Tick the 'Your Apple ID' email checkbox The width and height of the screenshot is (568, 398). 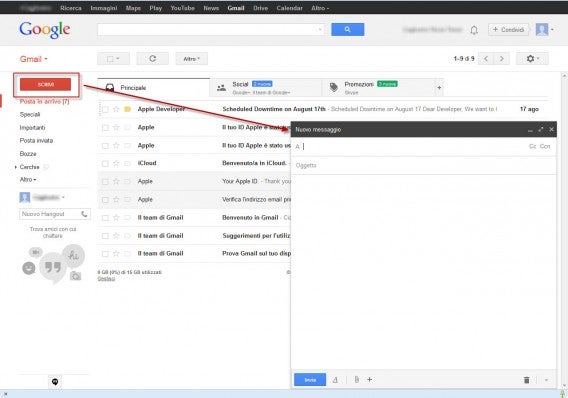coord(105,182)
